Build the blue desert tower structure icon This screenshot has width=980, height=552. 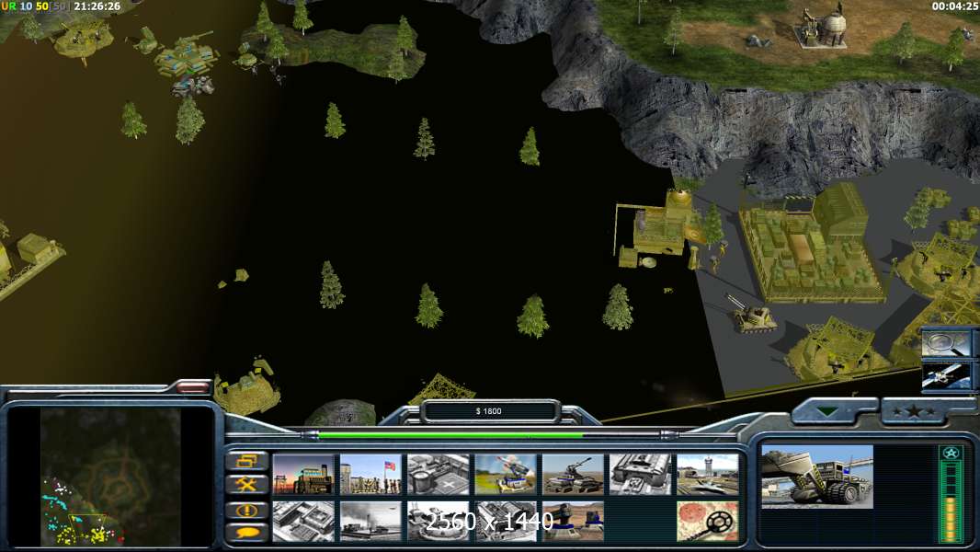pyautogui.click(x=573, y=521)
